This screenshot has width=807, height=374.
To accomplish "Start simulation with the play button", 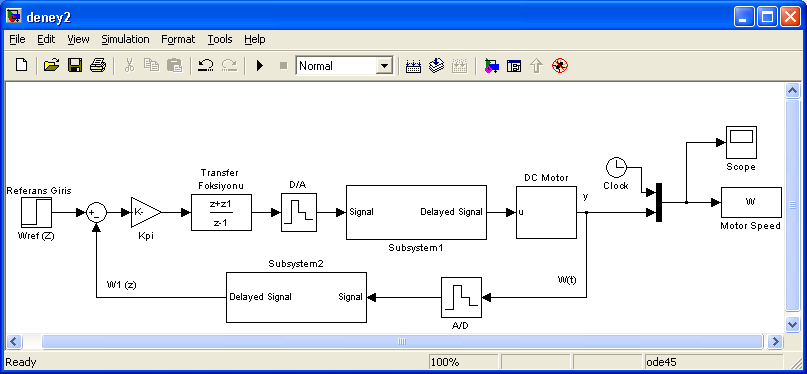I will [260, 66].
